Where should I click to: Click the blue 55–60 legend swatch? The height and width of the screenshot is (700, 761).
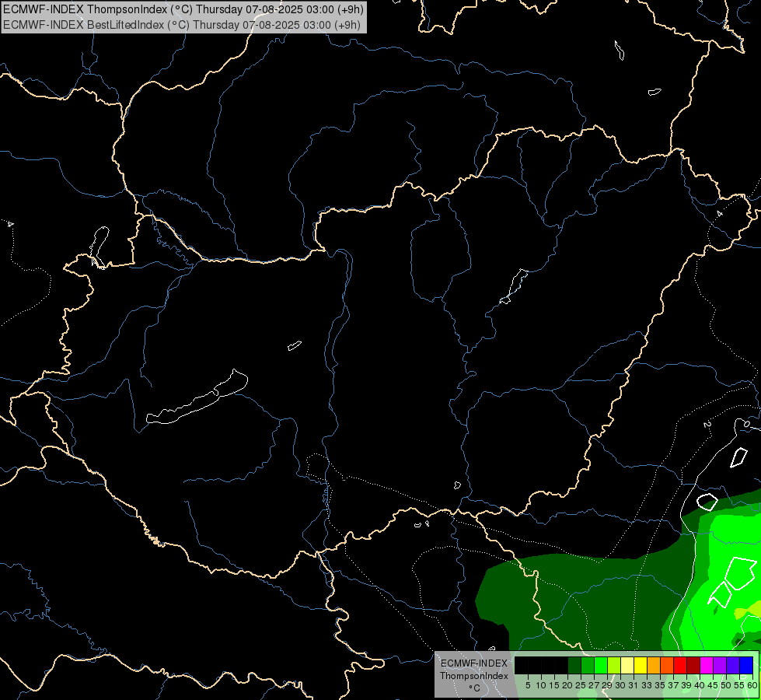(746, 665)
